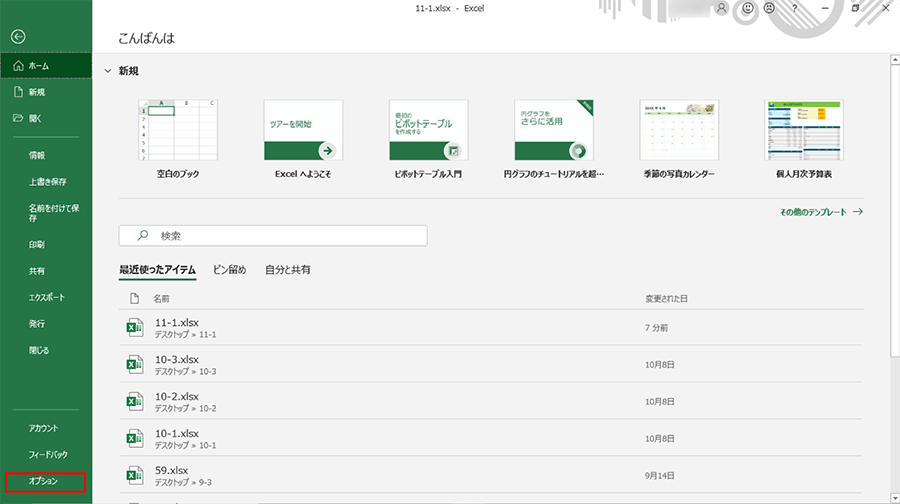
Task: Click the Excel file icon for 10-3.xlsx
Action: pos(135,365)
